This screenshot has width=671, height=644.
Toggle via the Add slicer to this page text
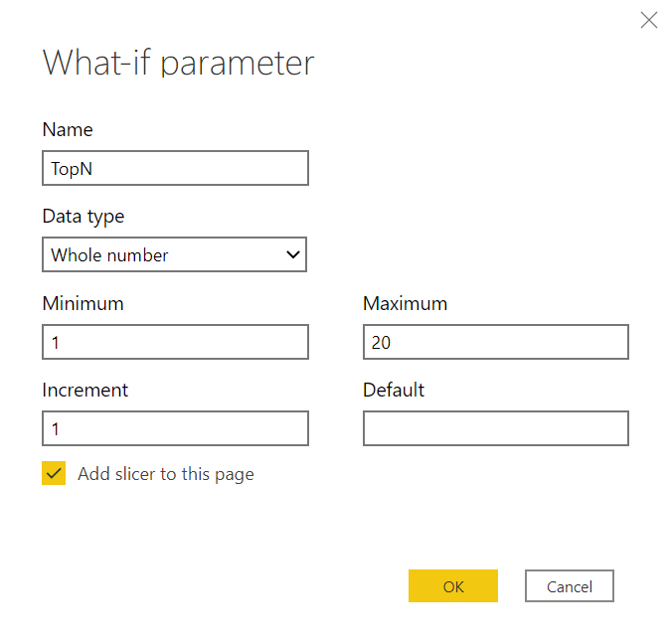[x=166, y=474]
